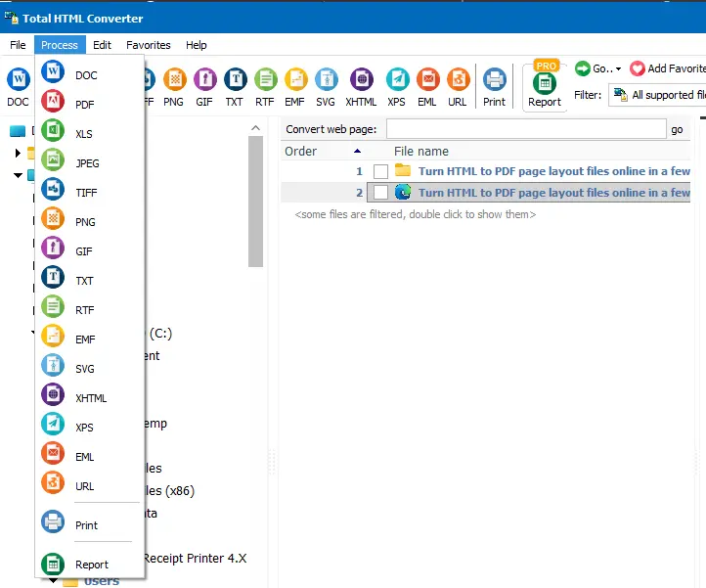This screenshot has width=706, height=588.
Task: Click the green Go arrow icon
Action: click(582, 68)
